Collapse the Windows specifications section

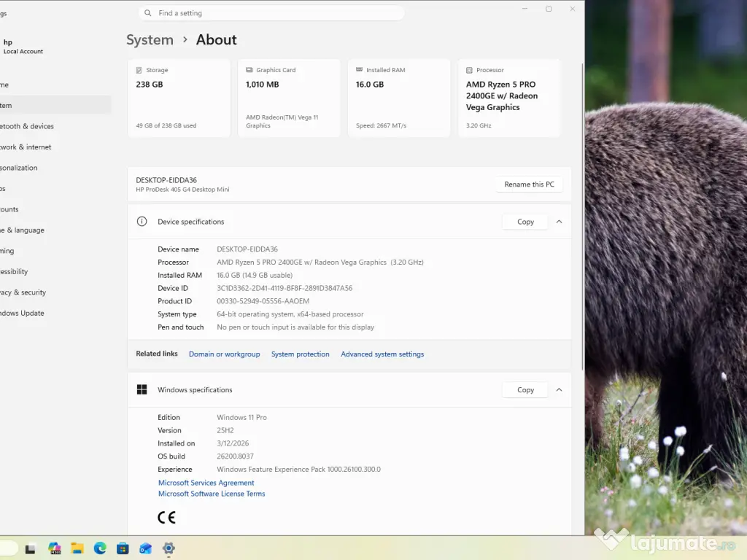pyautogui.click(x=559, y=390)
